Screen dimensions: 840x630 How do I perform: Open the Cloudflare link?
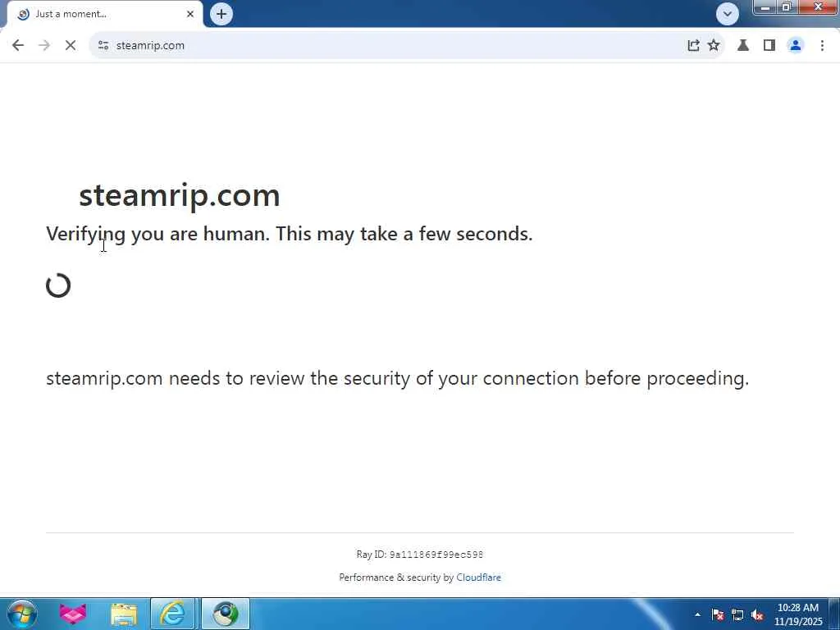click(478, 577)
